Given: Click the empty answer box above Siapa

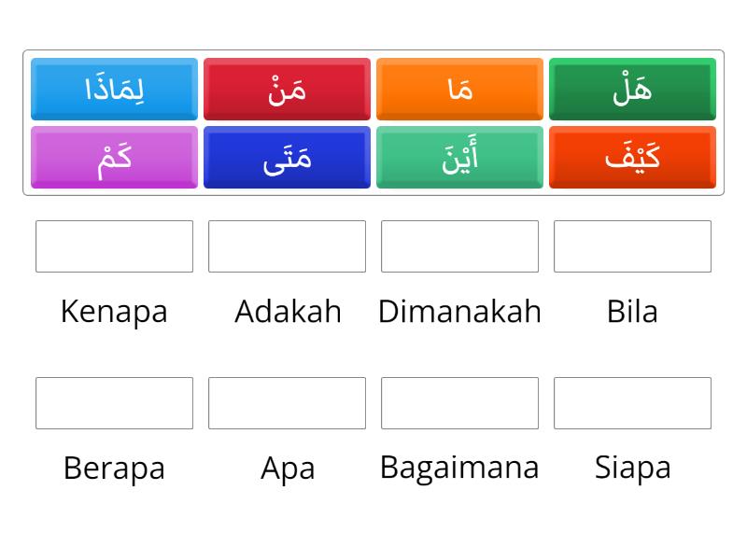Looking at the screenshot, I should [x=633, y=403].
